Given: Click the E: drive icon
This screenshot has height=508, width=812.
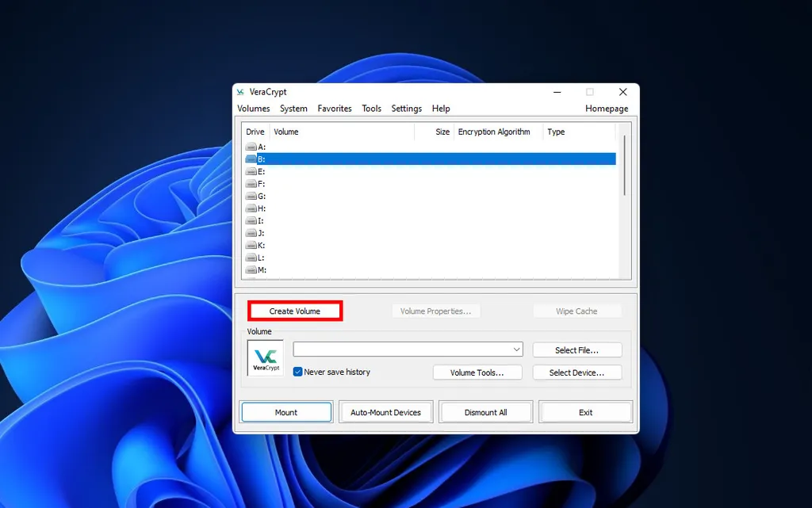Looking at the screenshot, I should pyautogui.click(x=251, y=171).
